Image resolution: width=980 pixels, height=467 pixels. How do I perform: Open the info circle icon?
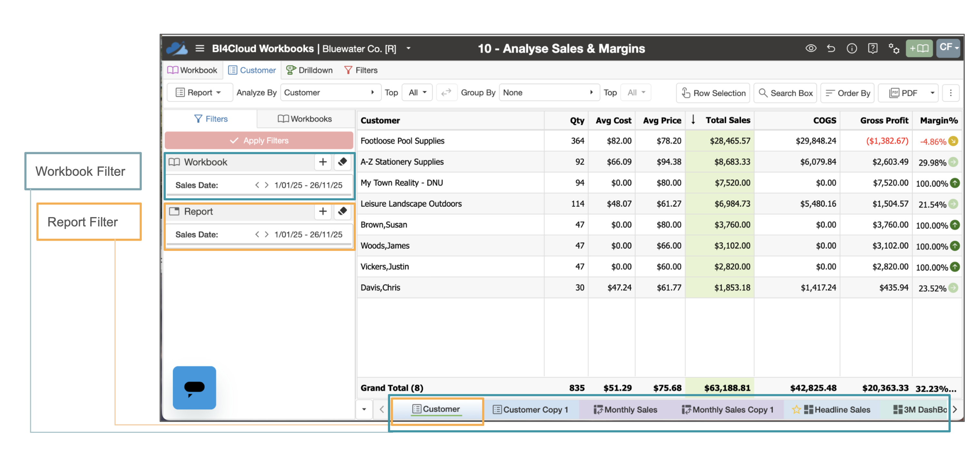(x=852, y=48)
